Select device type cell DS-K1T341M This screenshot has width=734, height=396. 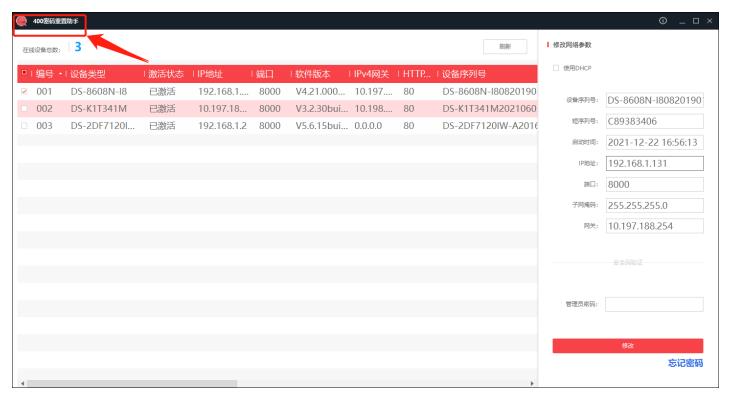99,109
